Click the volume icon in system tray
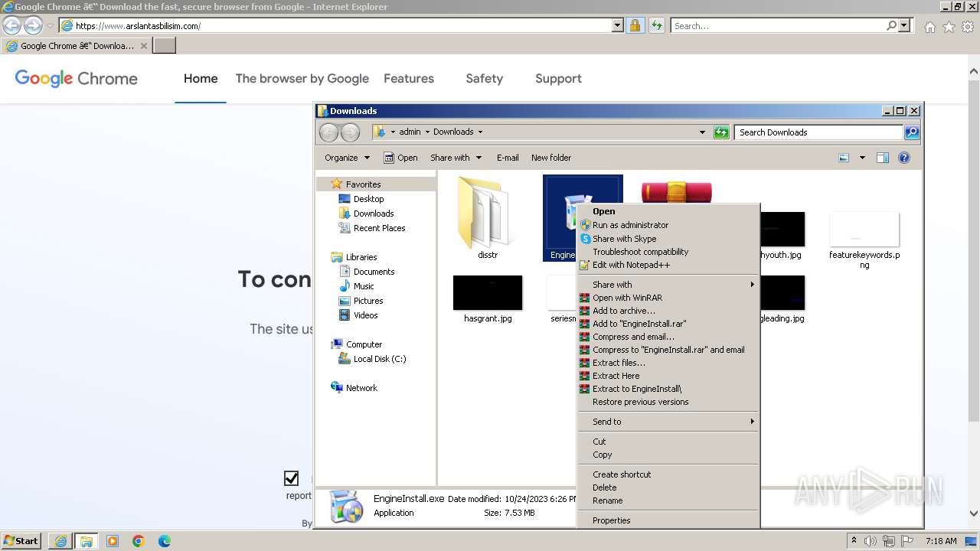The height and width of the screenshot is (551, 980). pos(871,541)
